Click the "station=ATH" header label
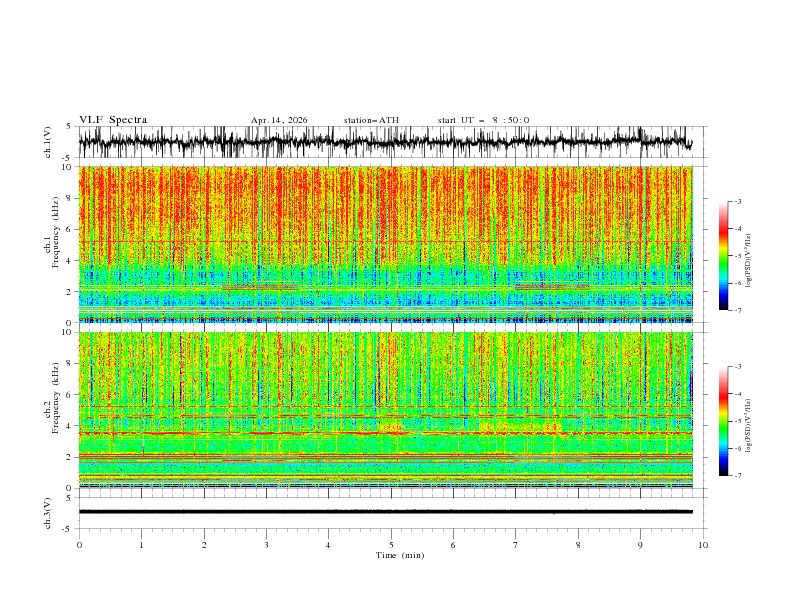 tap(371, 120)
